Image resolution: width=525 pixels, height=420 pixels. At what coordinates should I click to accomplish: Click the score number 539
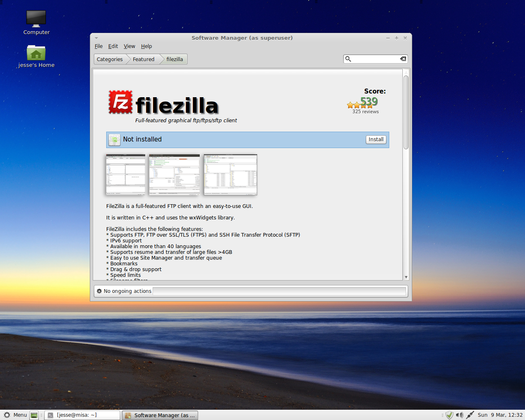[369, 101]
